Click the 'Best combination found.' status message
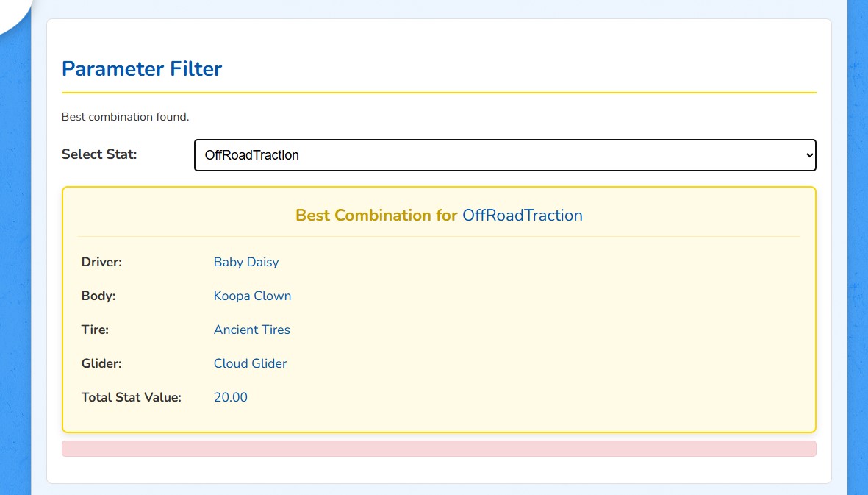 125,117
